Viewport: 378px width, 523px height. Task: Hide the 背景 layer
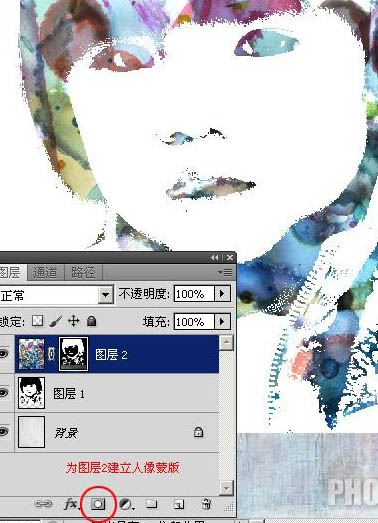(4, 432)
